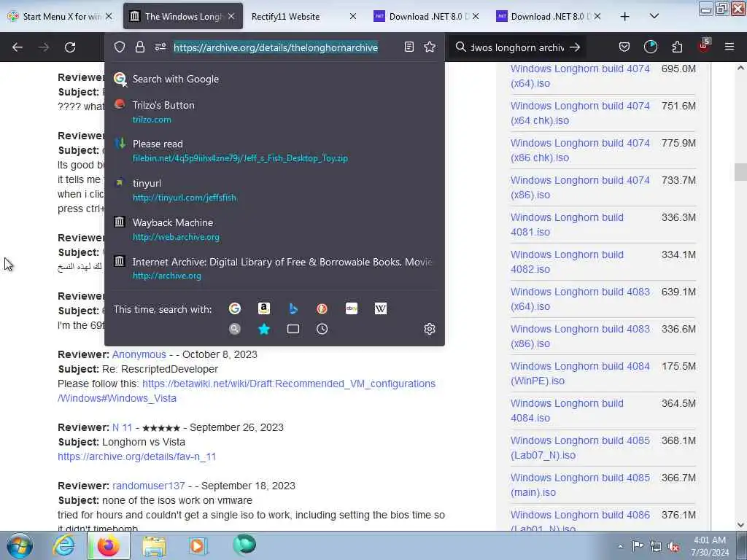This screenshot has width=747, height=560.
Task: Open Longhorn build 4074 (x64 chk).iso
Action: tap(580, 113)
